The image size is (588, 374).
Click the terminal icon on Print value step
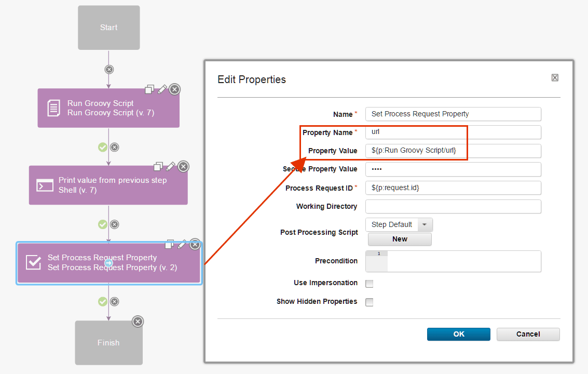click(45, 185)
